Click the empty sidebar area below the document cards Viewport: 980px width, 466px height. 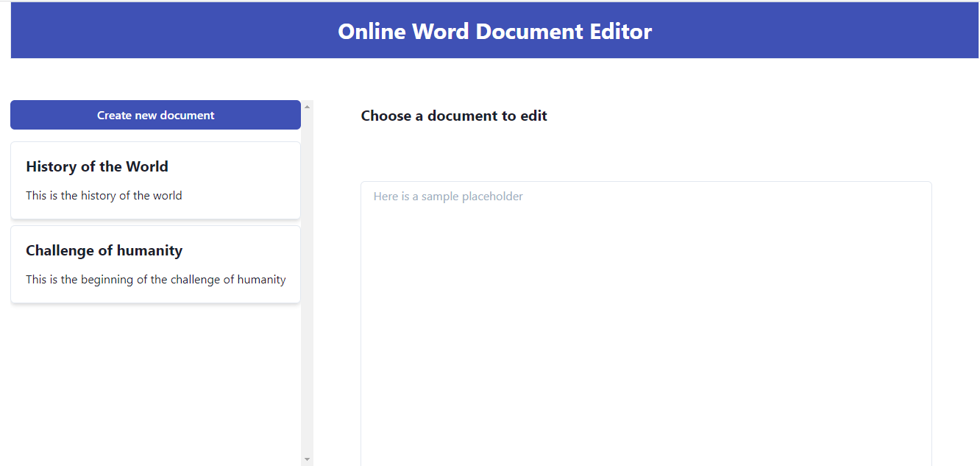point(155,383)
